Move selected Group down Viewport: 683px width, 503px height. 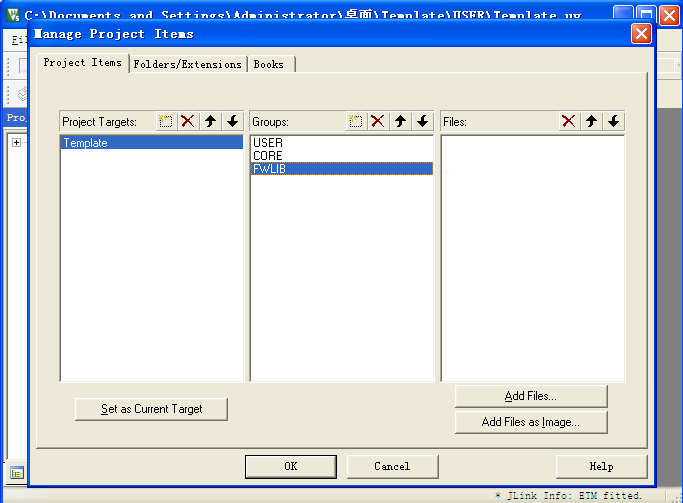(x=423, y=121)
